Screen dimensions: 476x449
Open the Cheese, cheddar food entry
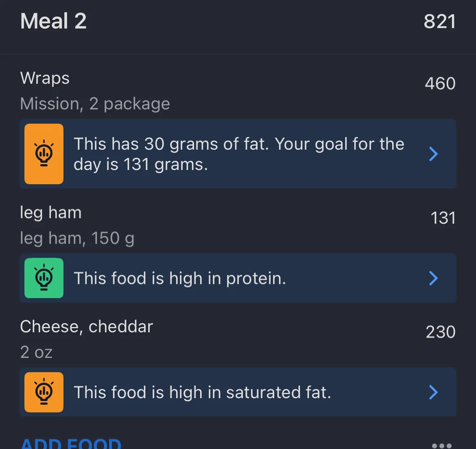pyautogui.click(x=86, y=327)
